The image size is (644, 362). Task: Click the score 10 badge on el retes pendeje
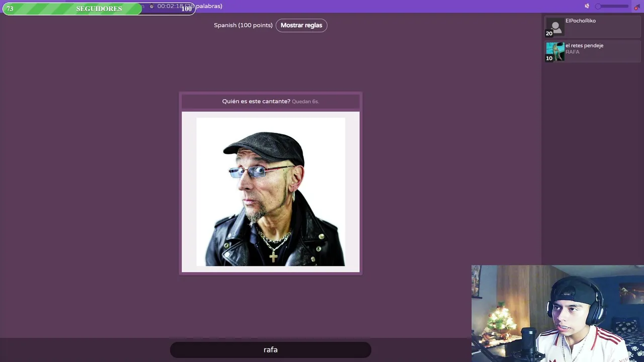click(549, 58)
